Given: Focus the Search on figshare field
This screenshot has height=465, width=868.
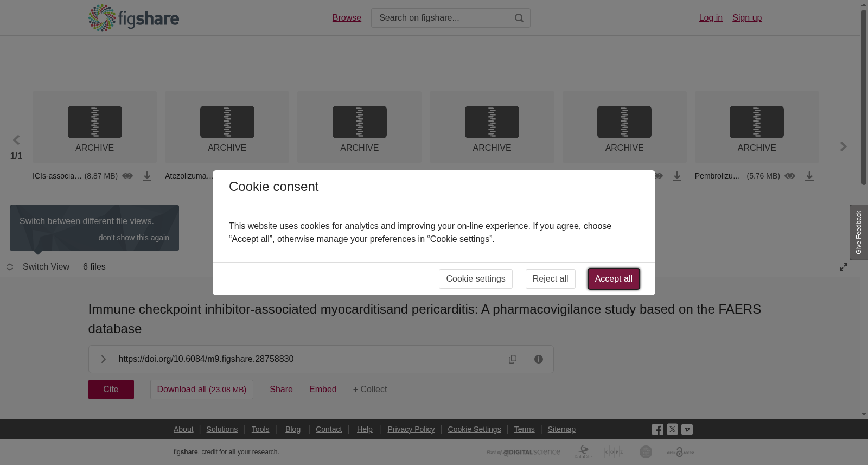Looking at the screenshot, I should [444, 18].
